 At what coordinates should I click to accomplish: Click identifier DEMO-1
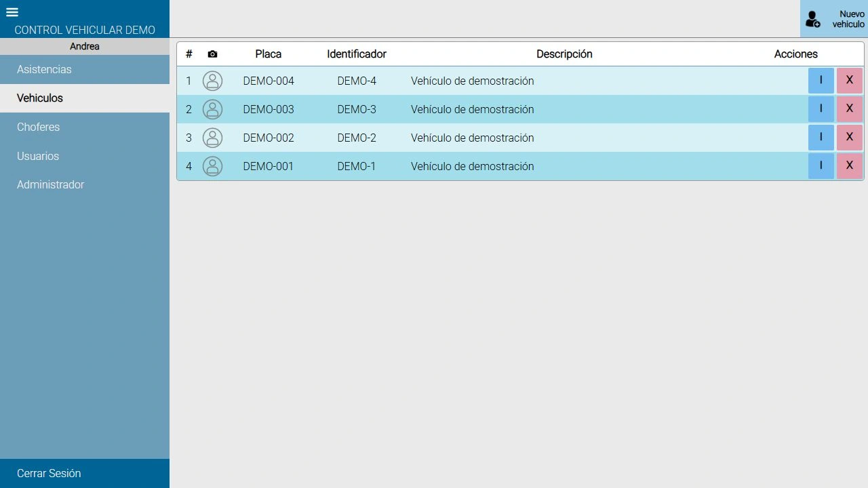coord(357,166)
